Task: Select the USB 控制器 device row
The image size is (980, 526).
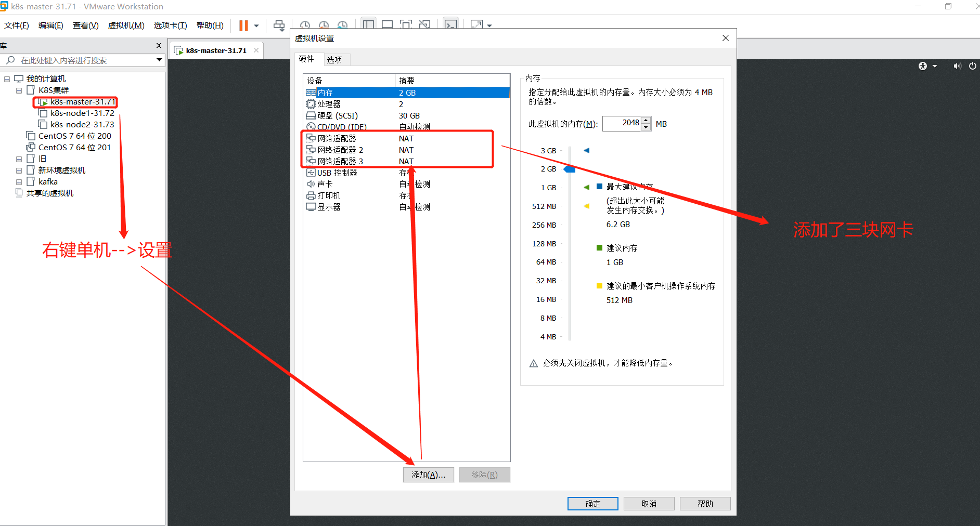Action: 407,173
